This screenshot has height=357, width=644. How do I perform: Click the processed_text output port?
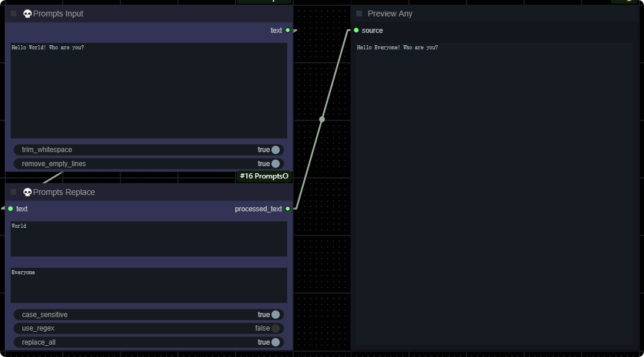point(287,208)
